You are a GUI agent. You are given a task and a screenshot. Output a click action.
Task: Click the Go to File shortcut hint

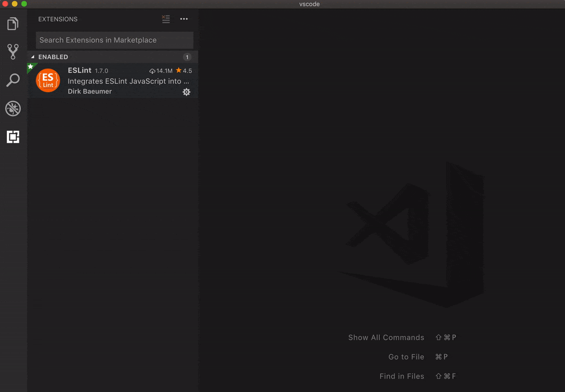pyautogui.click(x=406, y=357)
